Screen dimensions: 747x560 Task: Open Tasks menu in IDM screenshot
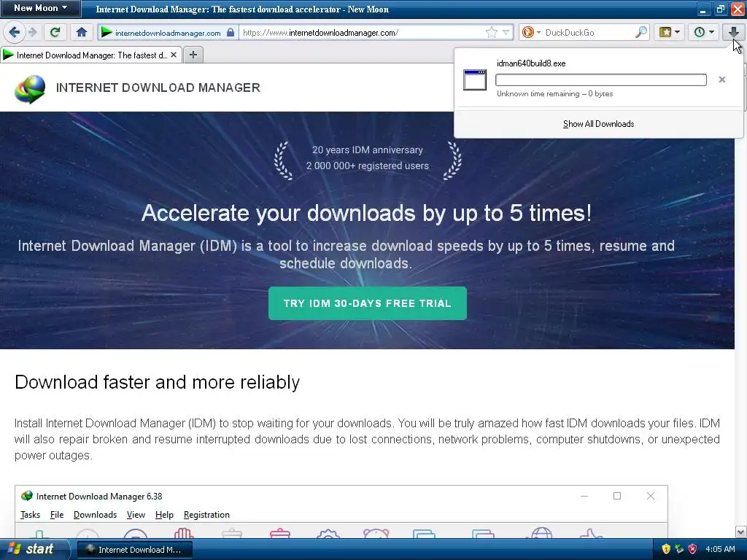click(30, 515)
